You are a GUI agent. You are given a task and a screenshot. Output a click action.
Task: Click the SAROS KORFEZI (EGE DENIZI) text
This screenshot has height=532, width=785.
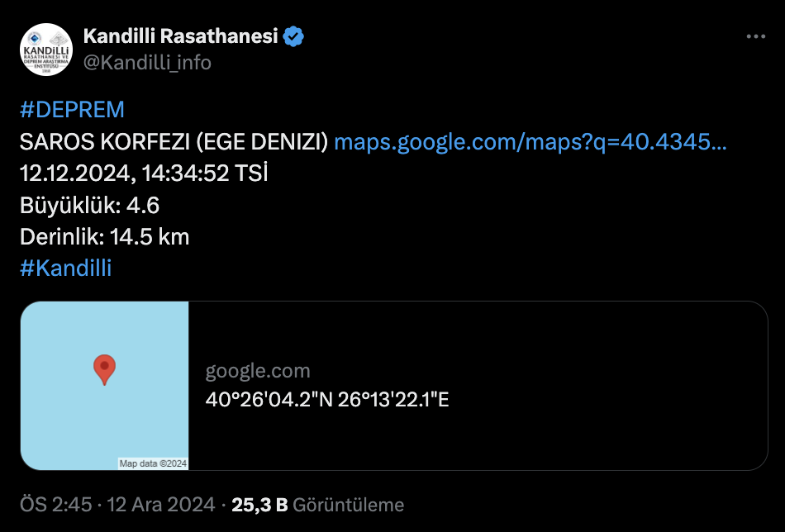174,141
